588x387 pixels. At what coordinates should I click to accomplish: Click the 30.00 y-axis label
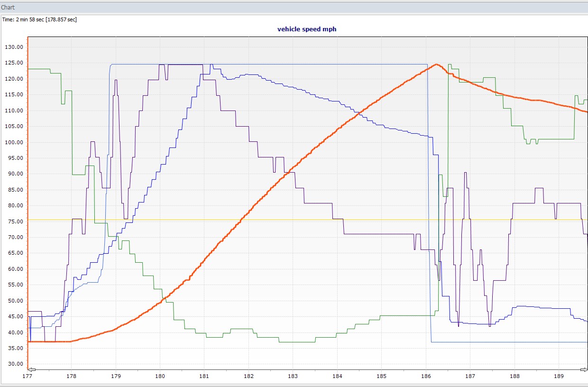tap(16, 364)
